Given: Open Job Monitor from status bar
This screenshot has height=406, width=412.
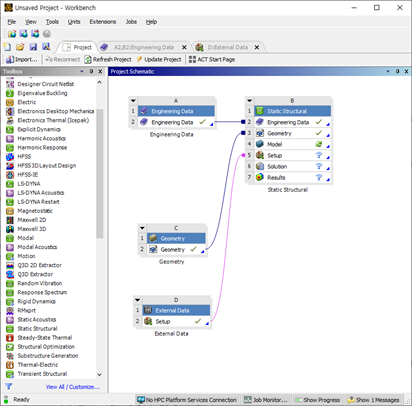Looking at the screenshot, I should (x=266, y=400).
